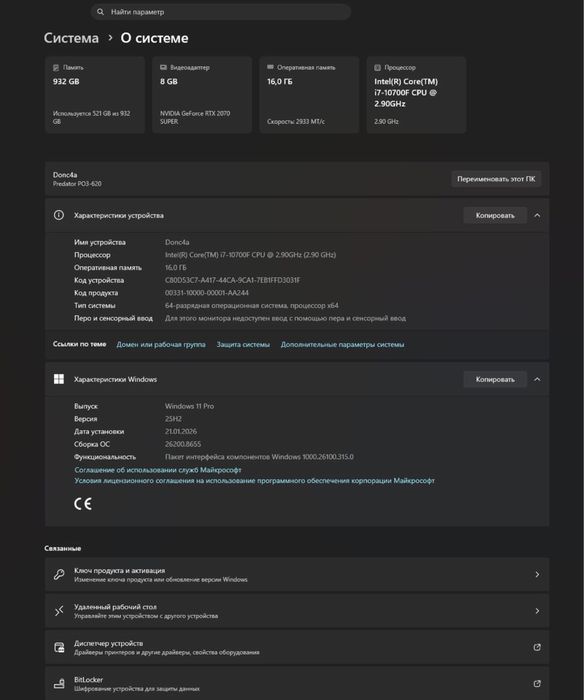Open "Диспетчер устройств" row
Image resolution: width=584 pixels, height=700 pixels.
click(x=297, y=647)
